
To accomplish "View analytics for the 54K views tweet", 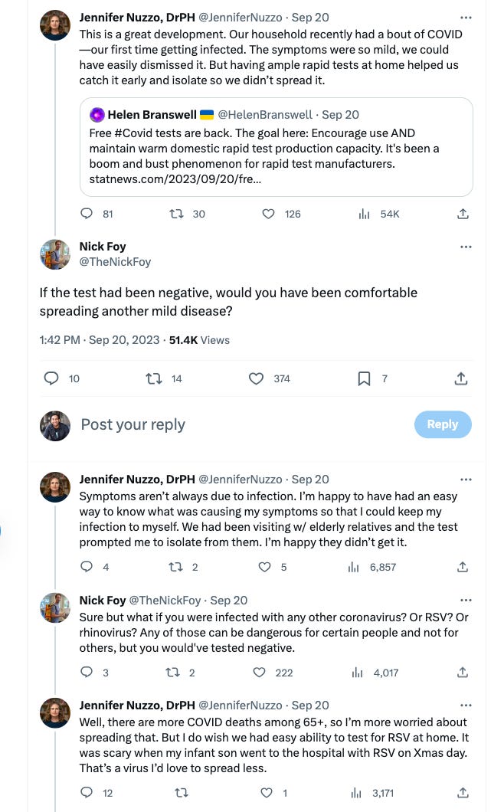I will click(x=365, y=214).
